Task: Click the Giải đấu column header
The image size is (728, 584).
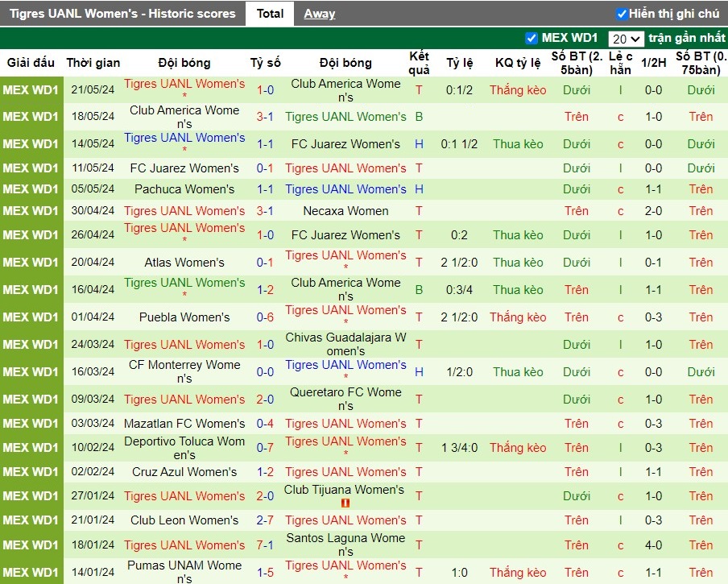Action: pos(31,63)
